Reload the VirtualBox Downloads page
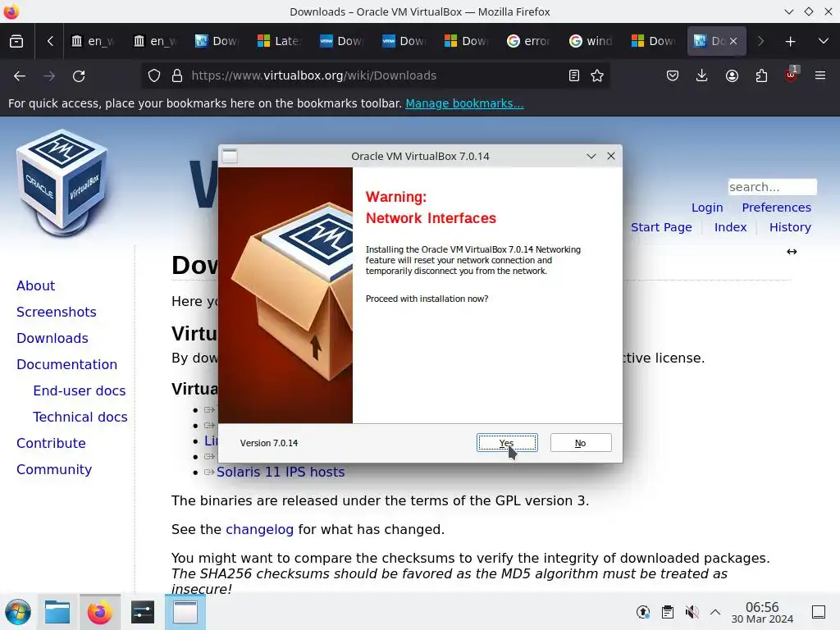The width and height of the screenshot is (840, 630). tap(79, 75)
